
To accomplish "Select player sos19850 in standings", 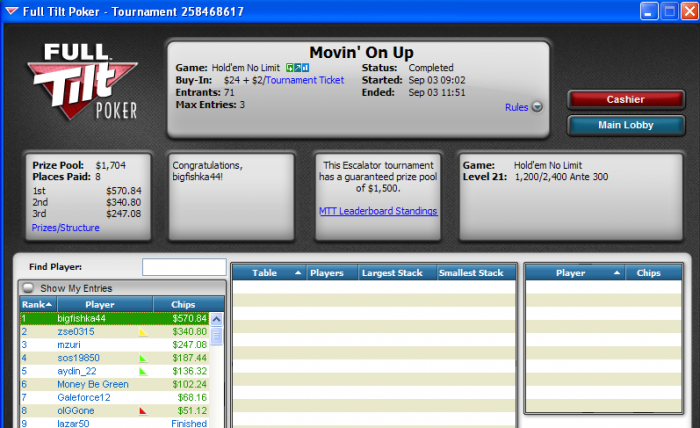I will [114, 358].
